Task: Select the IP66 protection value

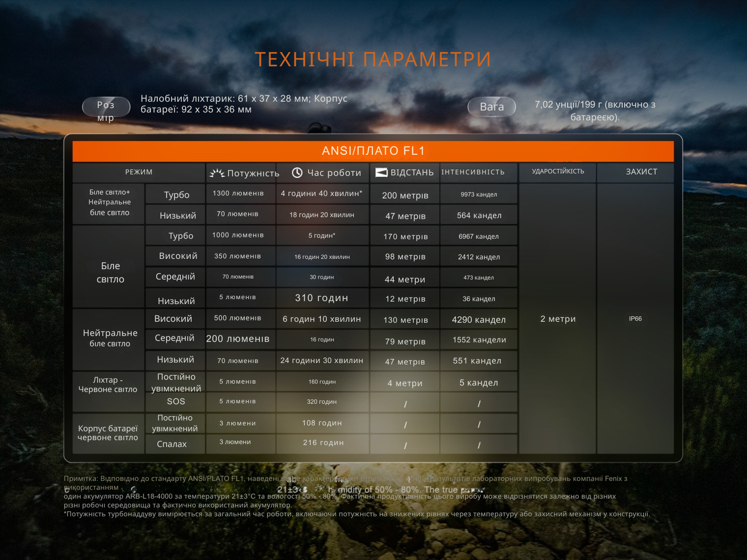Action: pyautogui.click(x=635, y=319)
